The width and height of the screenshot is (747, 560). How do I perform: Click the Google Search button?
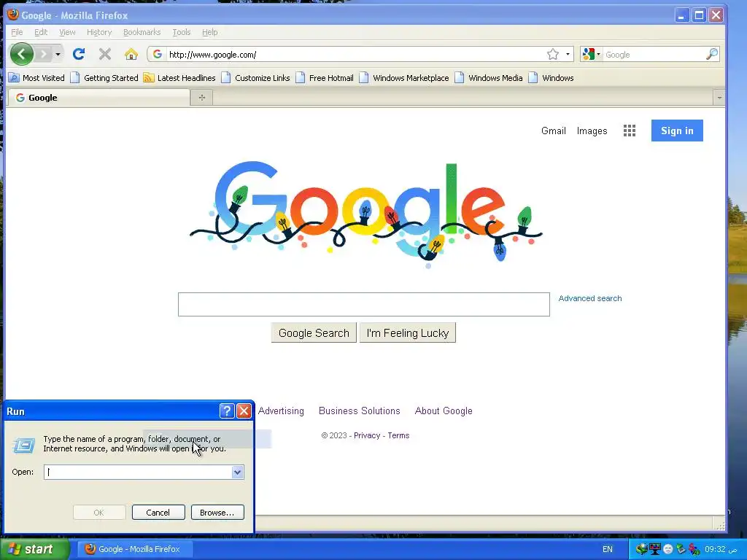click(x=314, y=332)
